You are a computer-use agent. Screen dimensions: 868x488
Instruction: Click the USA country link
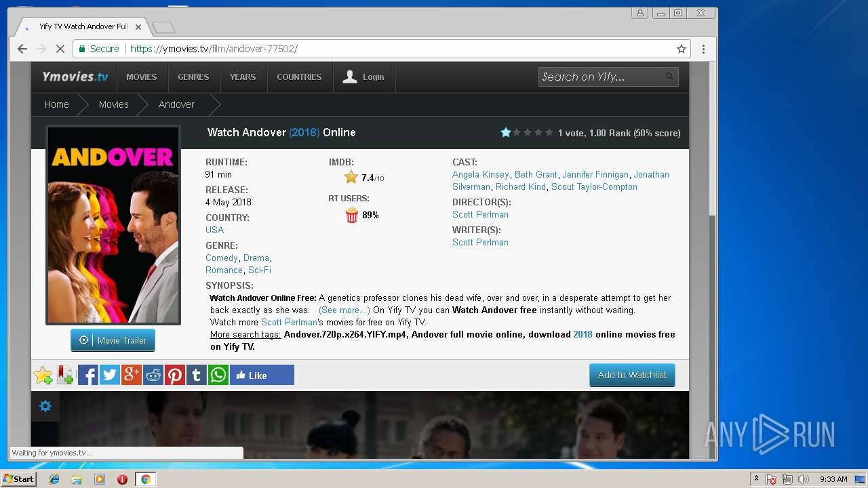214,230
